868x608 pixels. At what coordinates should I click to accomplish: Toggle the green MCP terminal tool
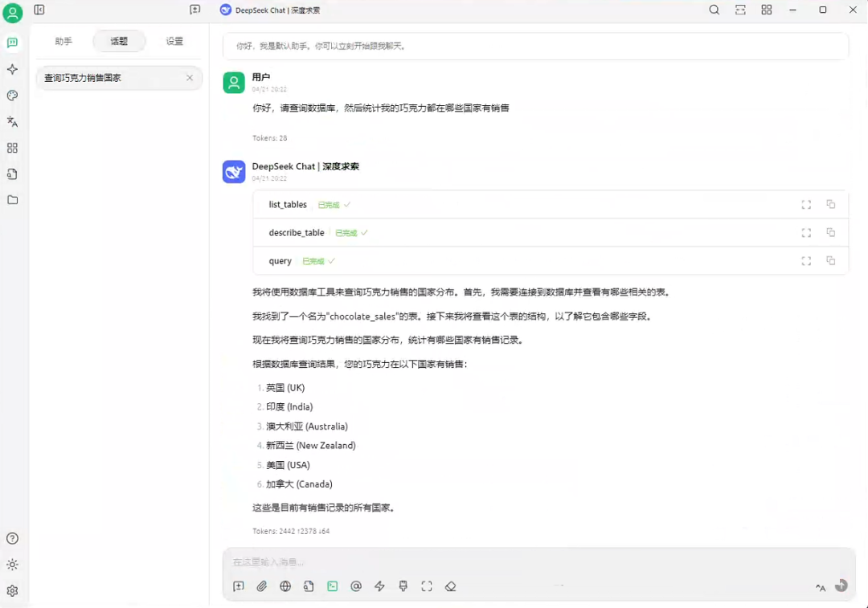[332, 586]
